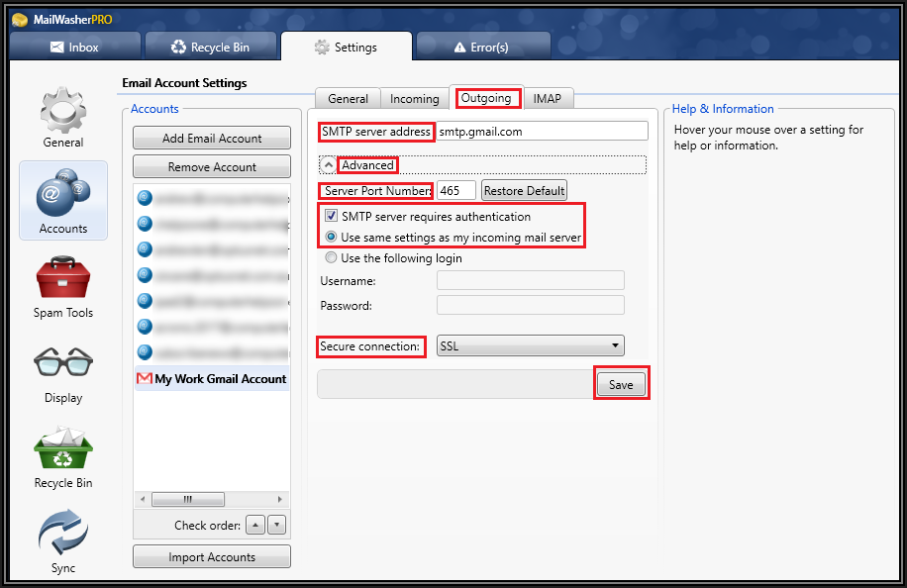Viewport: 907px width, 588px height.
Task: Move account down in check order
Action: (x=277, y=525)
